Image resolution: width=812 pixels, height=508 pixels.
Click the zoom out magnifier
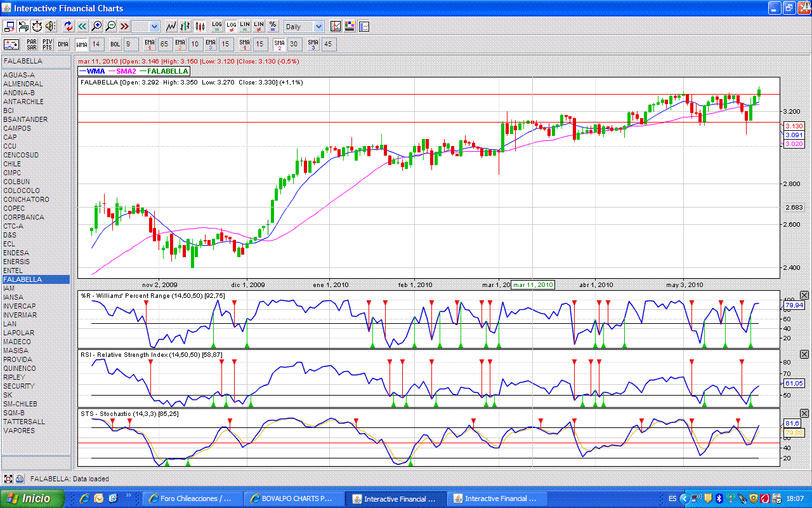[110, 27]
